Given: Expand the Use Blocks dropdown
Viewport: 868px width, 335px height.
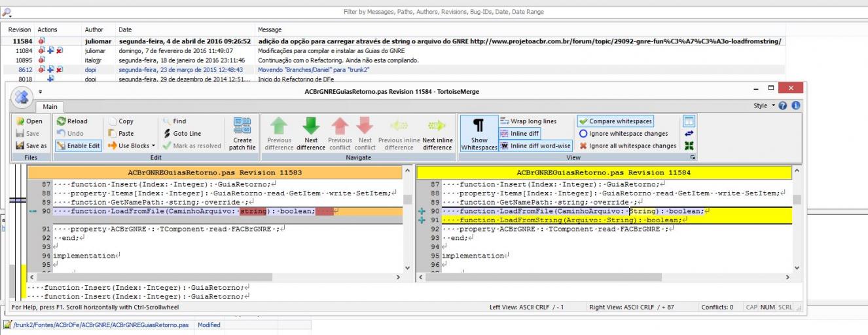Looking at the screenshot, I should 132,146.
